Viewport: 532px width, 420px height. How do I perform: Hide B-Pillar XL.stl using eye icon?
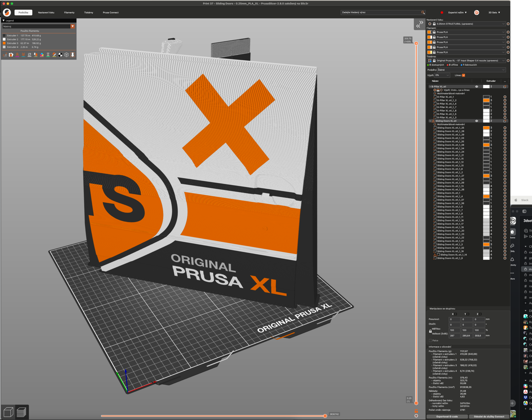(477, 87)
